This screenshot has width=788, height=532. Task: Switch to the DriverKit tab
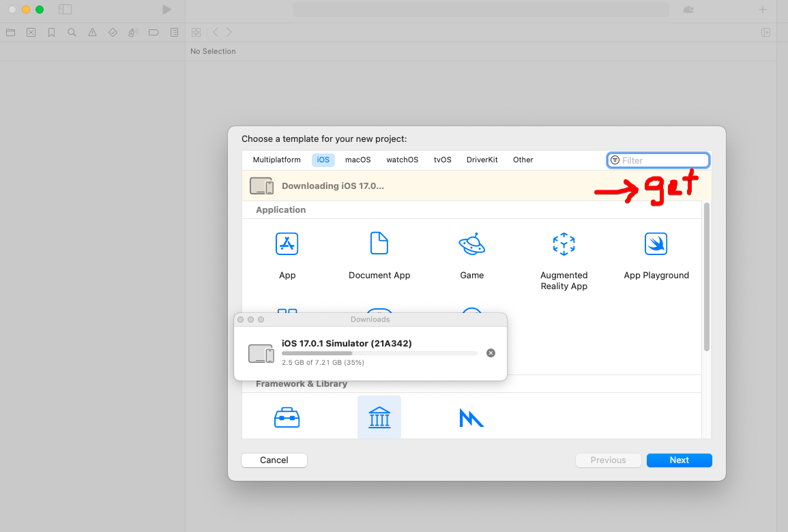coord(482,160)
